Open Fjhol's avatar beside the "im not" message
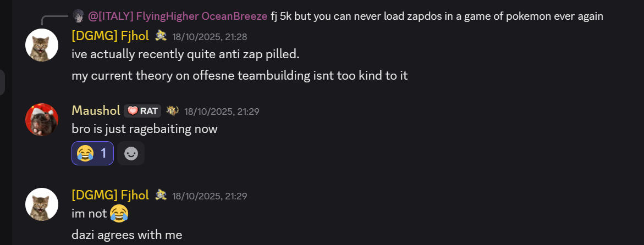The height and width of the screenshot is (245, 644). [x=42, y=204]
